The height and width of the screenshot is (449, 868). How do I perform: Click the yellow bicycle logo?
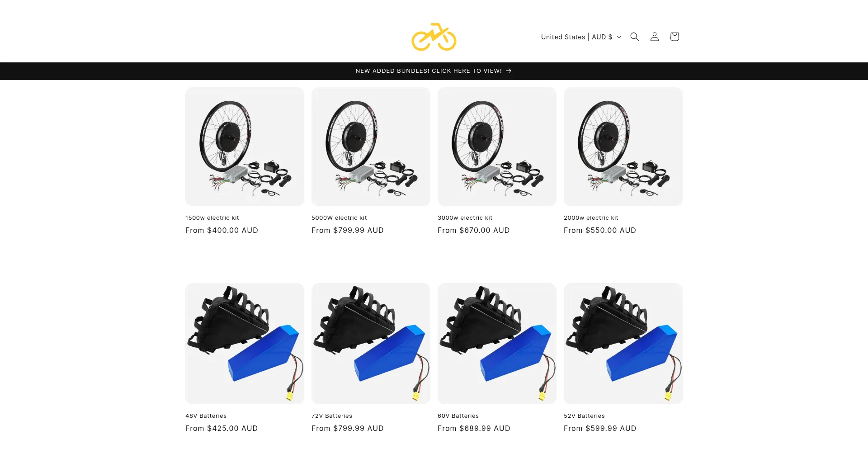(x=434, y=37)
